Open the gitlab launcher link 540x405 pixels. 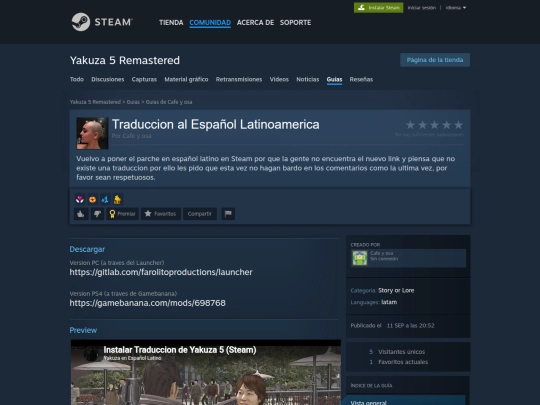point(161,272)
